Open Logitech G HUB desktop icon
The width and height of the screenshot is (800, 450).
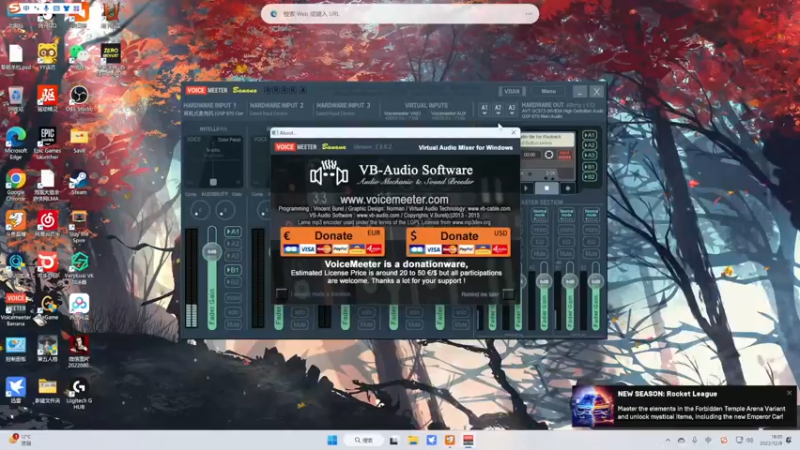tap(79, 394)
